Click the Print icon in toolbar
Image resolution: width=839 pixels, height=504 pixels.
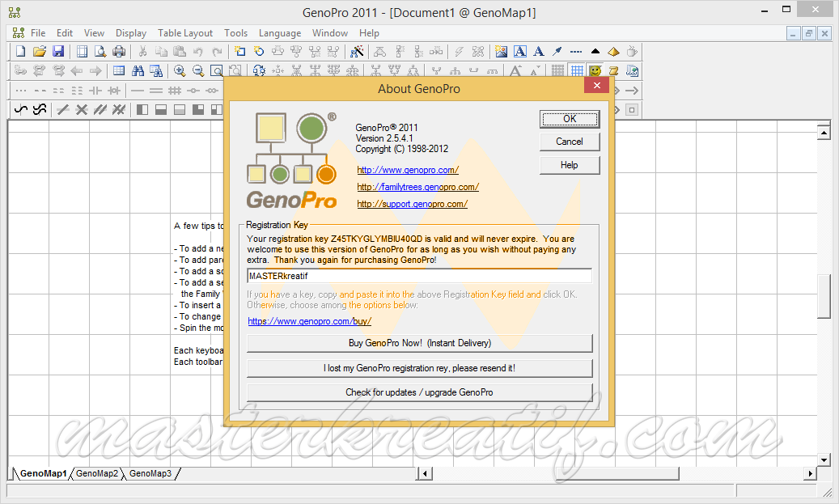pyautogui.click(x=119, y=51)
